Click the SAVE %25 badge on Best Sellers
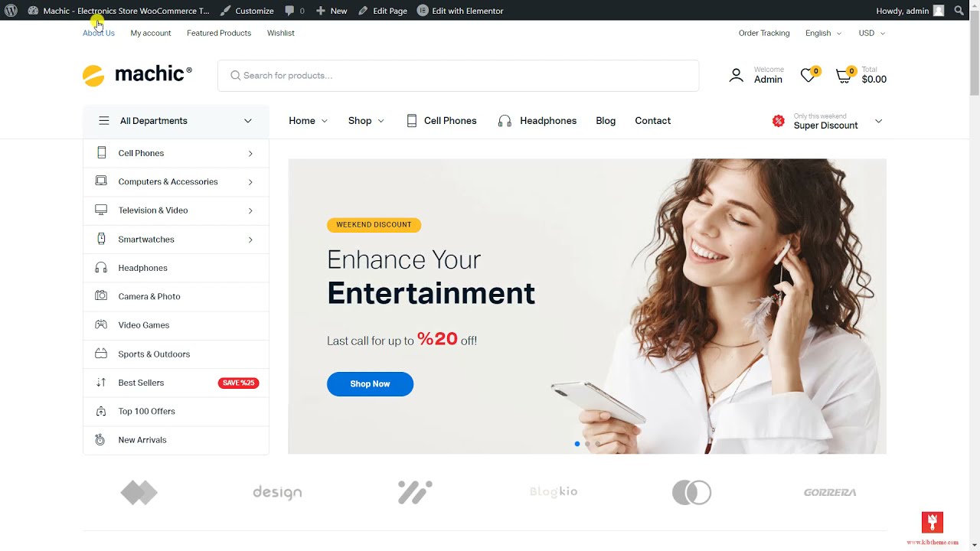The width and height of the screenshot is (980, 551). 239,383
